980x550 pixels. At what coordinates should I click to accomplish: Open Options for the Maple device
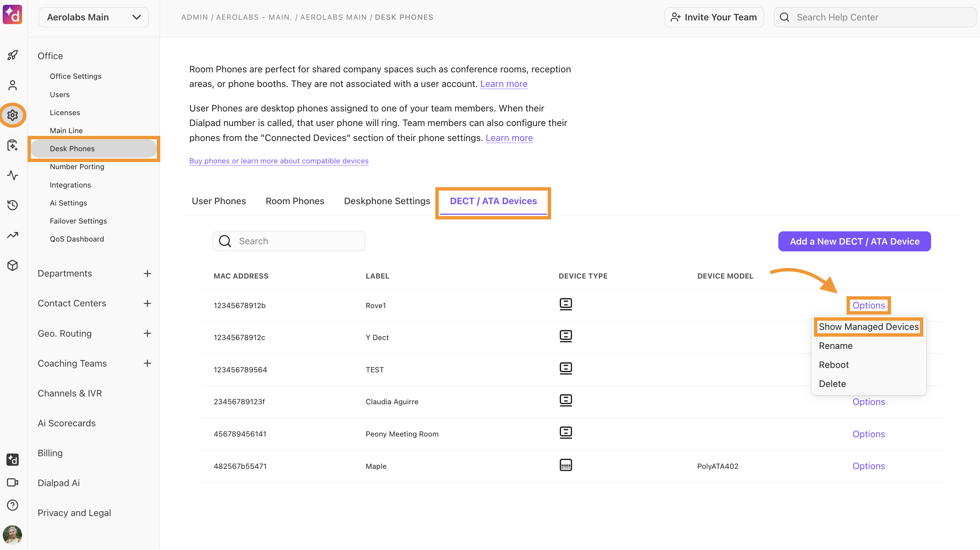click(x=869, y=466)
